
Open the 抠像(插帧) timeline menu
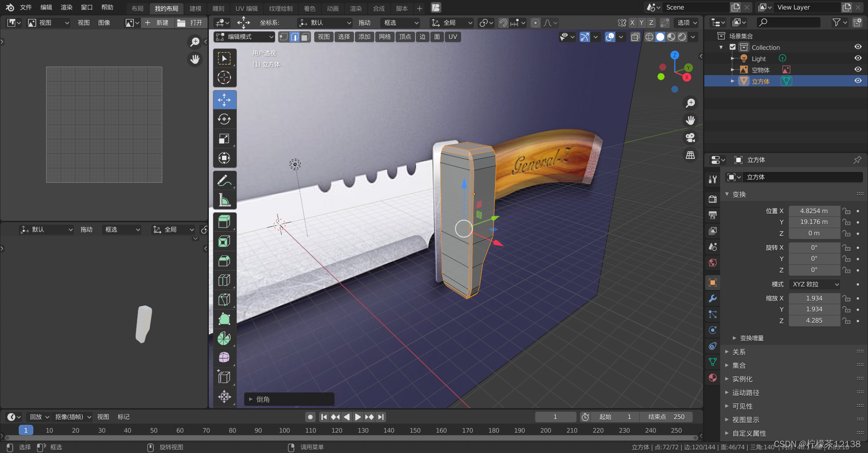(73, 417)
